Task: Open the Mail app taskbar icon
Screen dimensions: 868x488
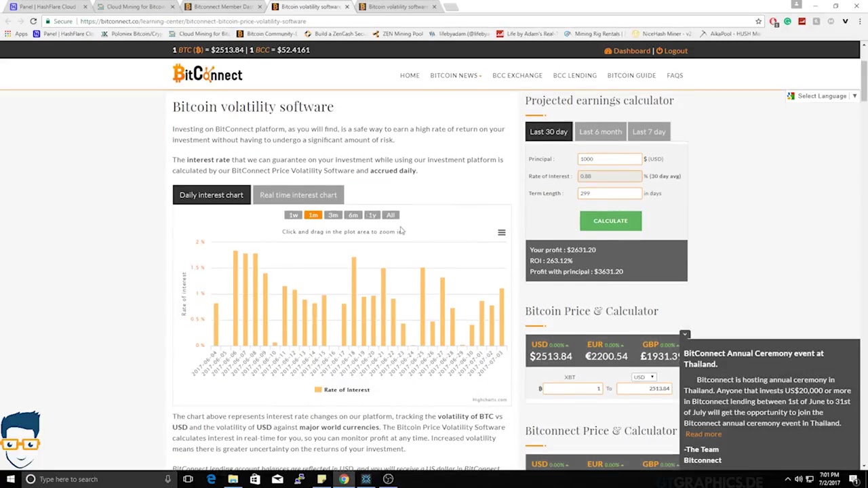Action: tap(277, 479)
